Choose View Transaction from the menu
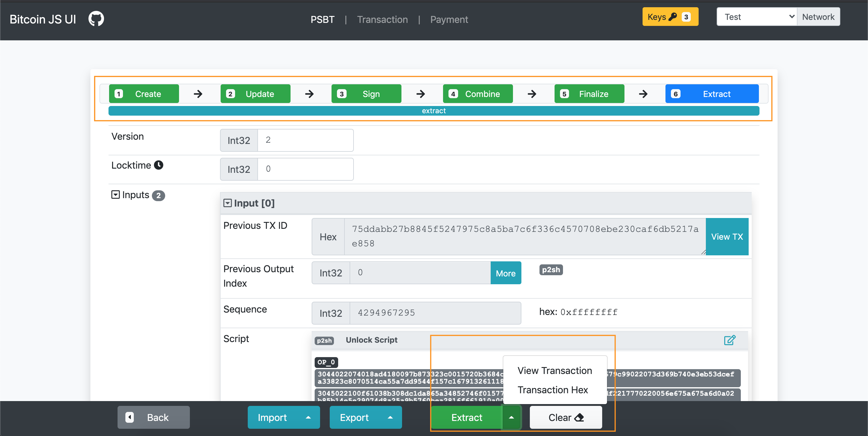Viewport: 868px width, 436px height. coord(554,370)
